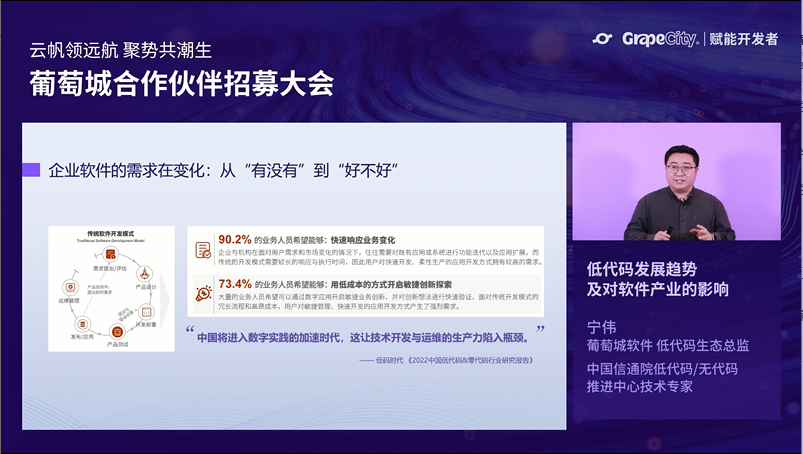Click the GrapeCity wordmark
Viewport: 803px width, 454px height.
point(660,39)
